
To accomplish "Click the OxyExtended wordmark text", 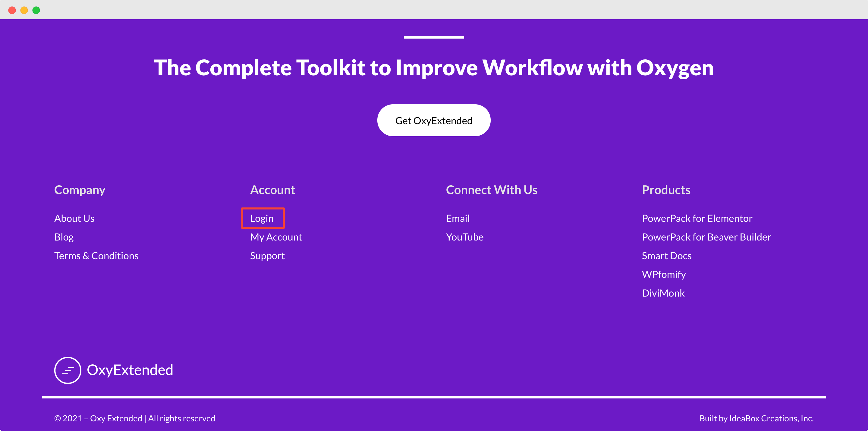I will [x=130, y=370].
